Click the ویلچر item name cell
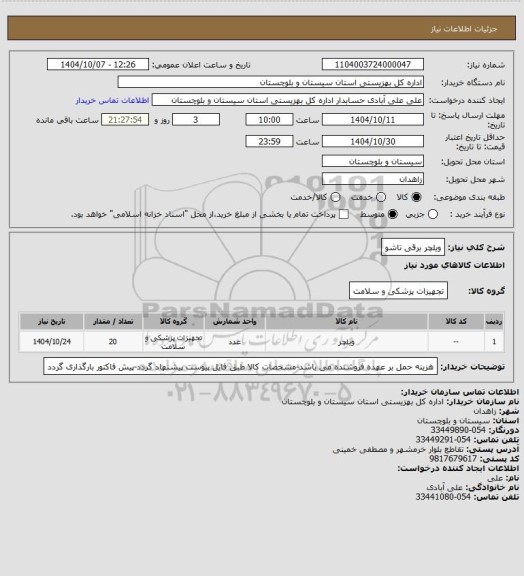The image size is (524, 576). click(x=346, y=342)
